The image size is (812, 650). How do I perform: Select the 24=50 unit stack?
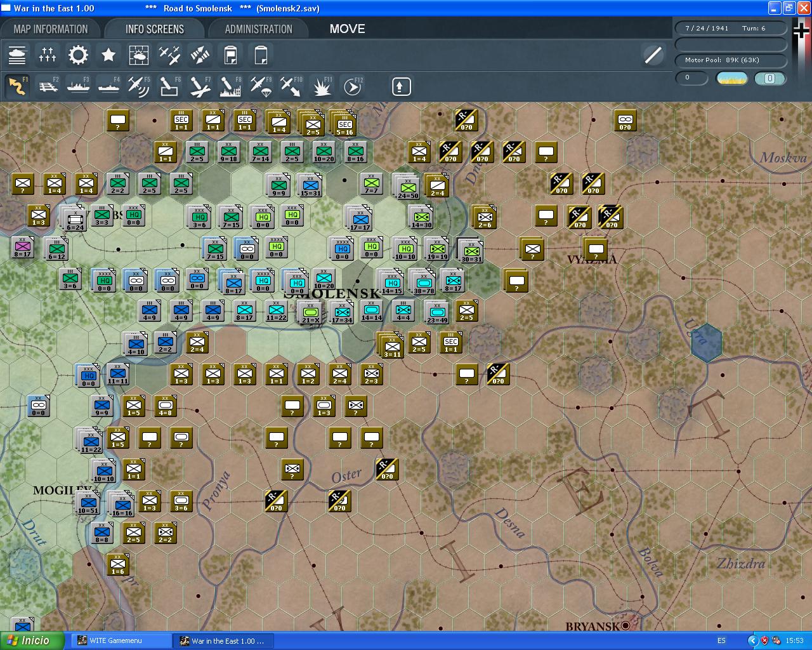407,187
